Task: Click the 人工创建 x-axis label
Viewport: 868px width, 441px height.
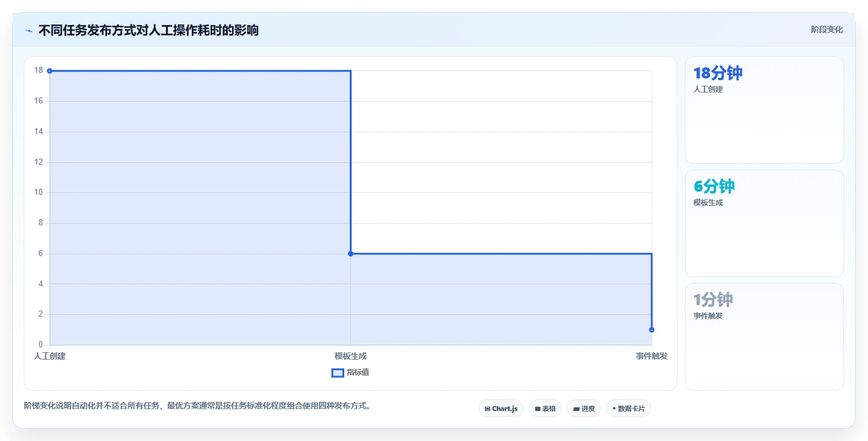Action: point(50,356)
